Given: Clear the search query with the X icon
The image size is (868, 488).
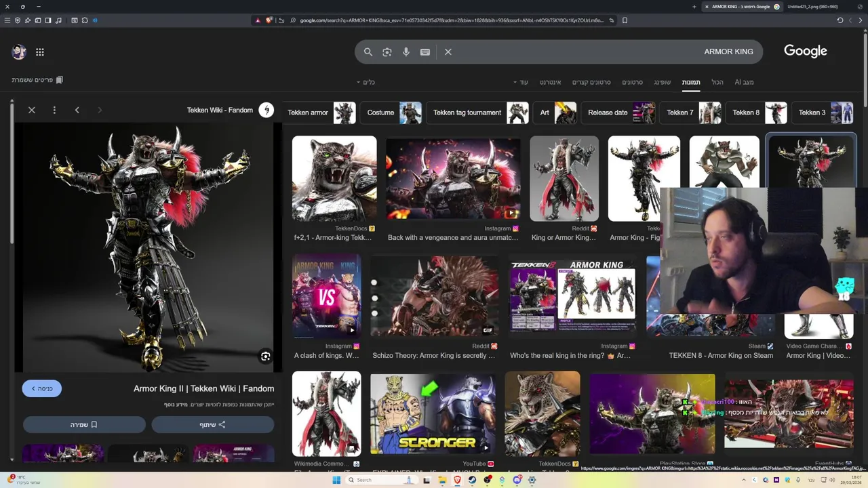Looking at the screenshot, I should pyautogui.click(x=448, y=52).
